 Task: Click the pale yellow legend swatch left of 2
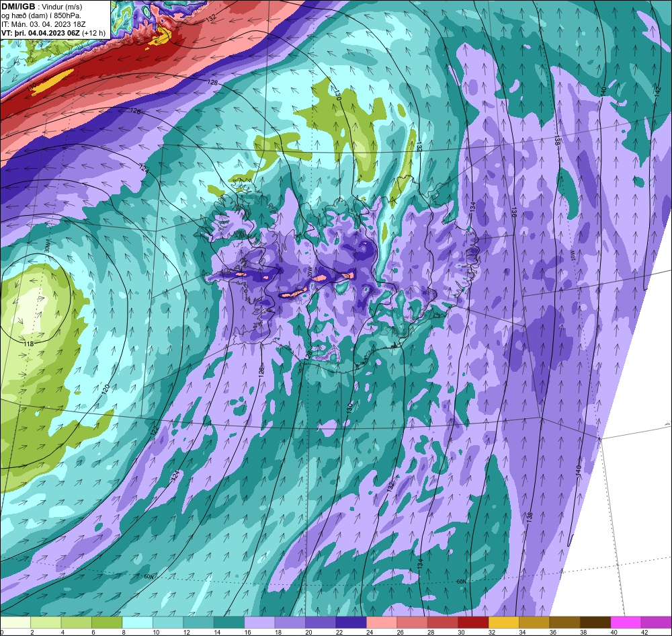(15, 623)
